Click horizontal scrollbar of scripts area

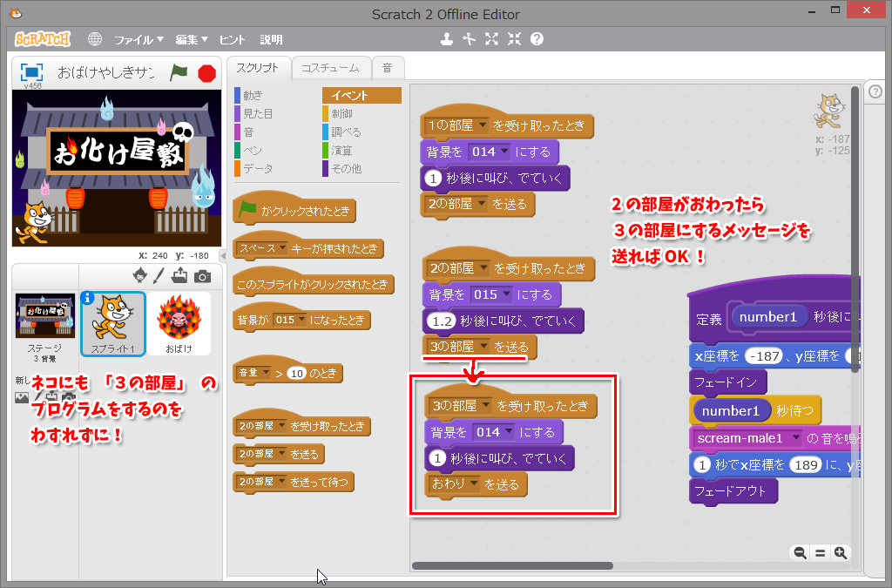[512, 566]
